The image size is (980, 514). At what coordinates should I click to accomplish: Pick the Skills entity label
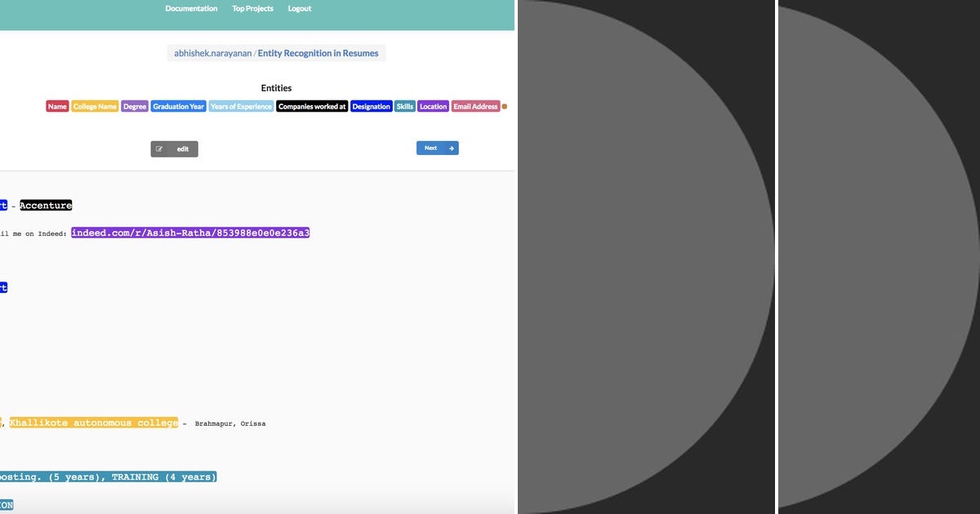click(x=404, y=106)
